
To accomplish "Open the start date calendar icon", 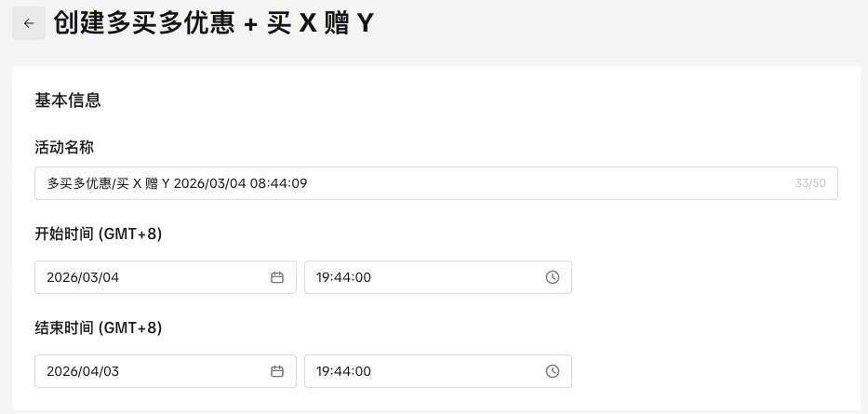I will pyautogui.click(x=277, y=277).
